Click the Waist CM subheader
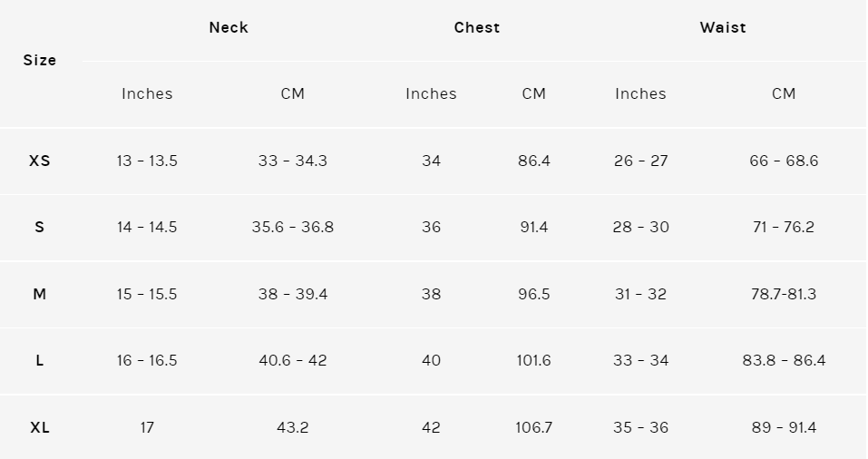868x459 pixels. tap(784, 93)
